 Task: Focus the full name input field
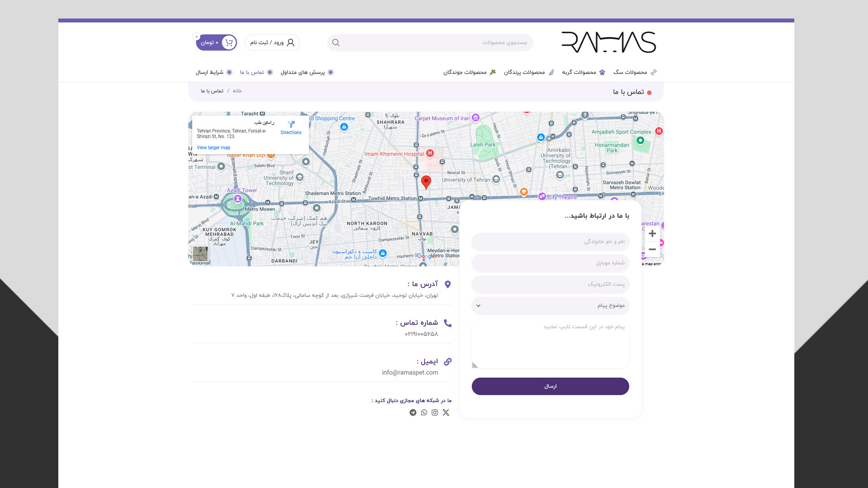coord(550,242)
